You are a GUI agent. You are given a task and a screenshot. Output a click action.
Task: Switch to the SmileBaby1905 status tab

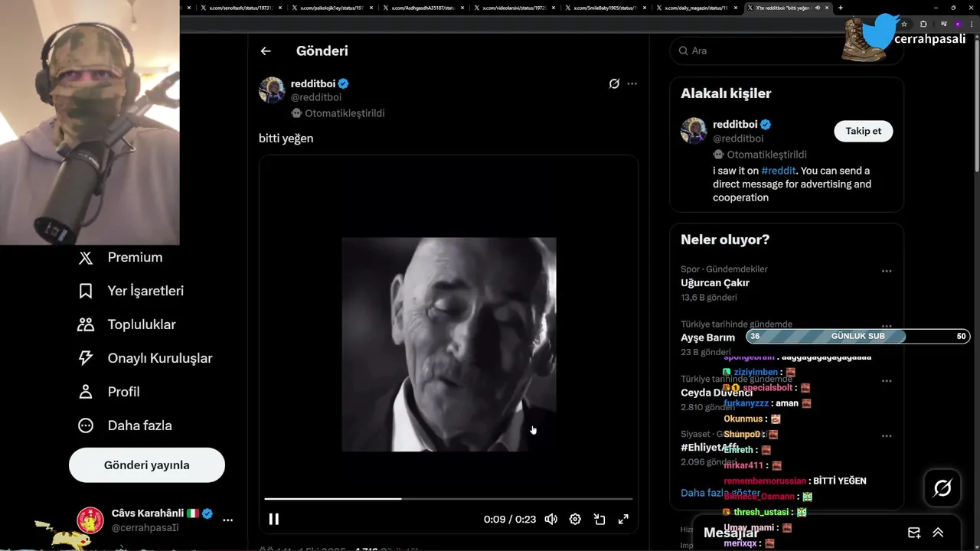point(605,8)
